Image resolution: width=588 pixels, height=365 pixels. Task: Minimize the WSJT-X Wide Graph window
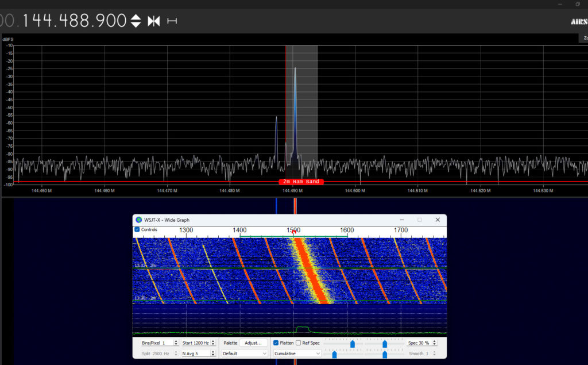[401, 220]
